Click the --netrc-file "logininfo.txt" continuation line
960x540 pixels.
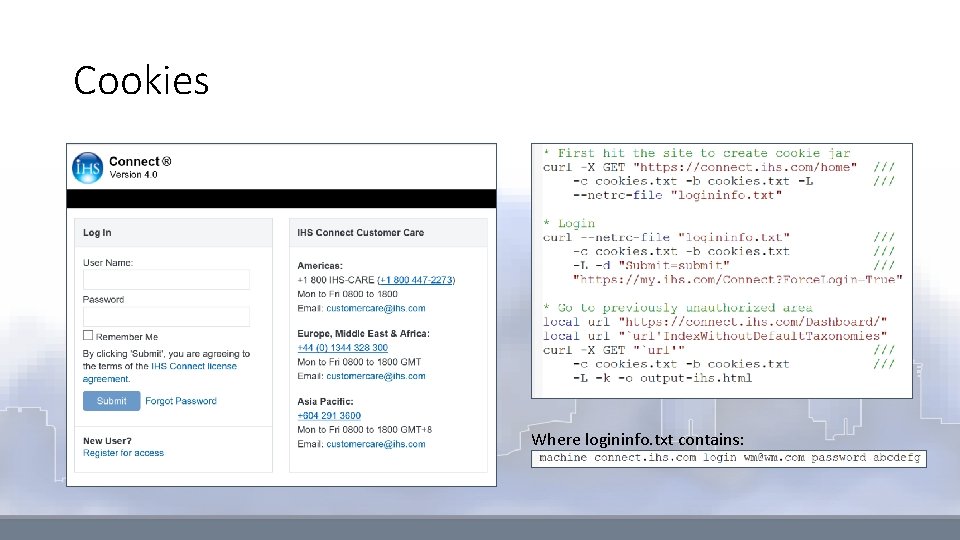click(677, 195)
